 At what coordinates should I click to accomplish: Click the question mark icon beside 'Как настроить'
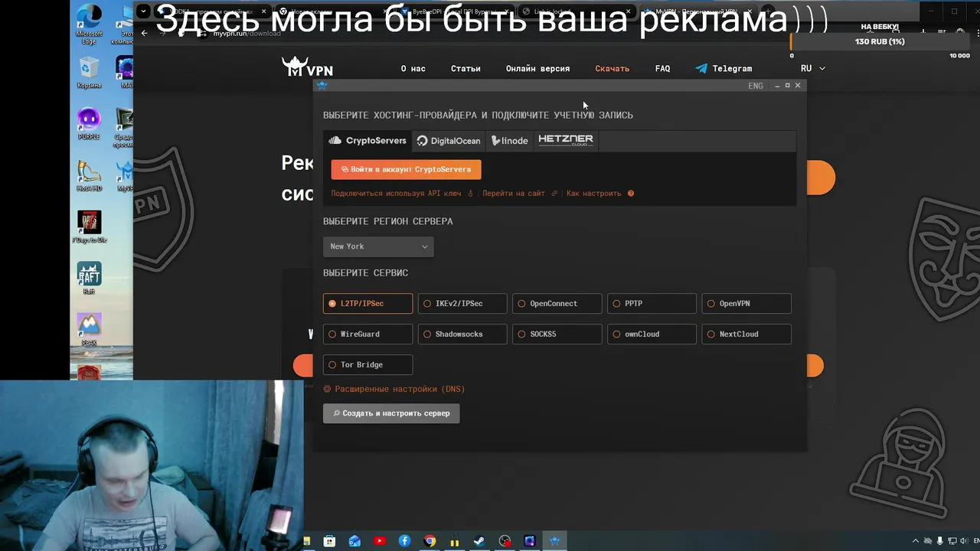point(631,194)
